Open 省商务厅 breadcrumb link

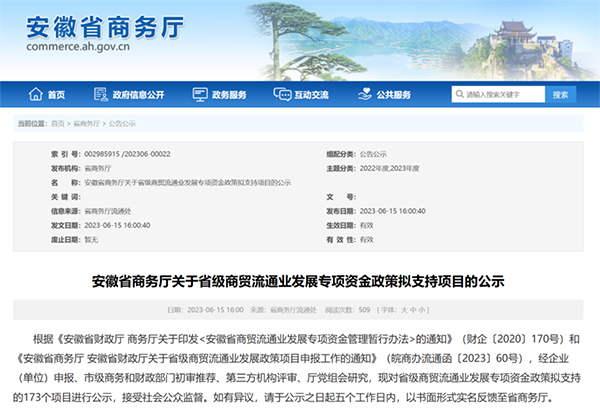pyautogui.click(x=85, y=122)
